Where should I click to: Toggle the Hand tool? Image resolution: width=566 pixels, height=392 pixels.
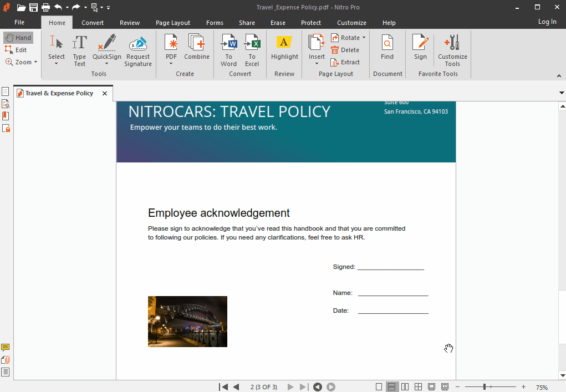[18, 38]
